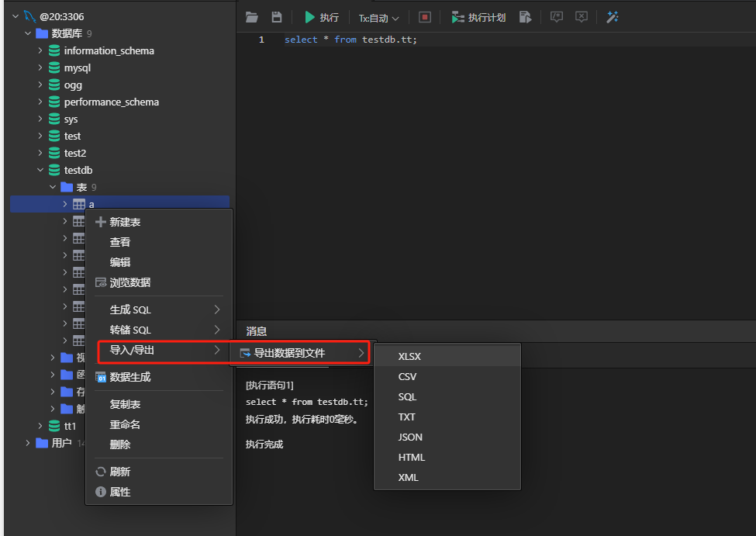Expand the information_schema database
756x536 pixels.
pos(40,50)
